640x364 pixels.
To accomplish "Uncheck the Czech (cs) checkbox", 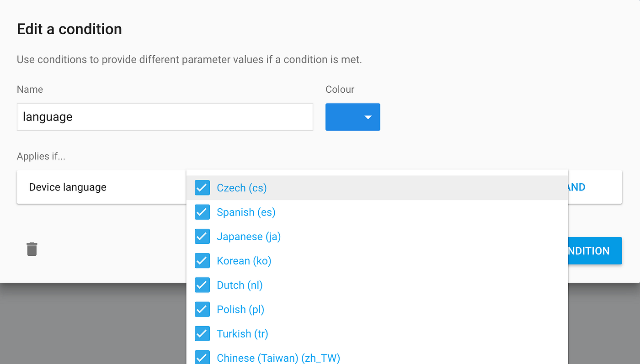I will (202, 188).
